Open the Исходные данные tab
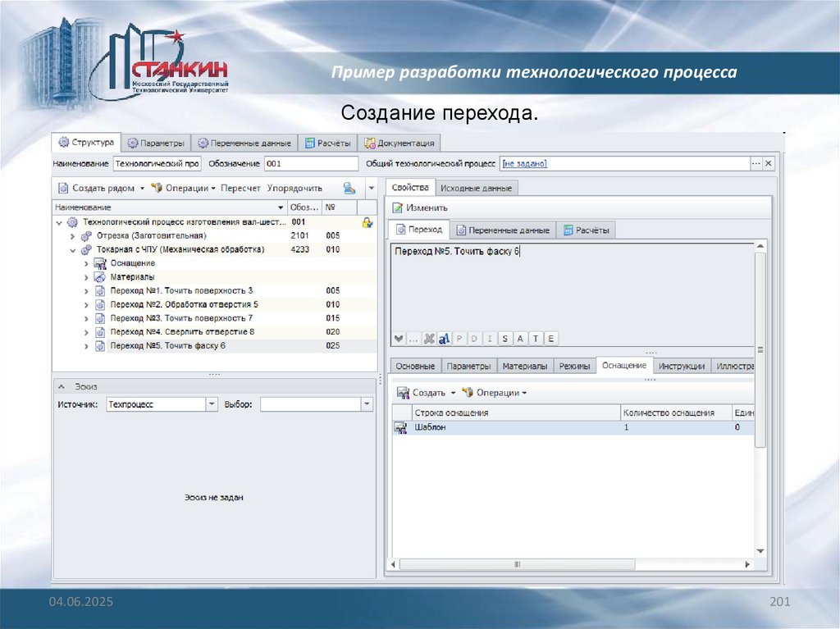The width and height of the screenshot is (840, 629). pos(476,188)
